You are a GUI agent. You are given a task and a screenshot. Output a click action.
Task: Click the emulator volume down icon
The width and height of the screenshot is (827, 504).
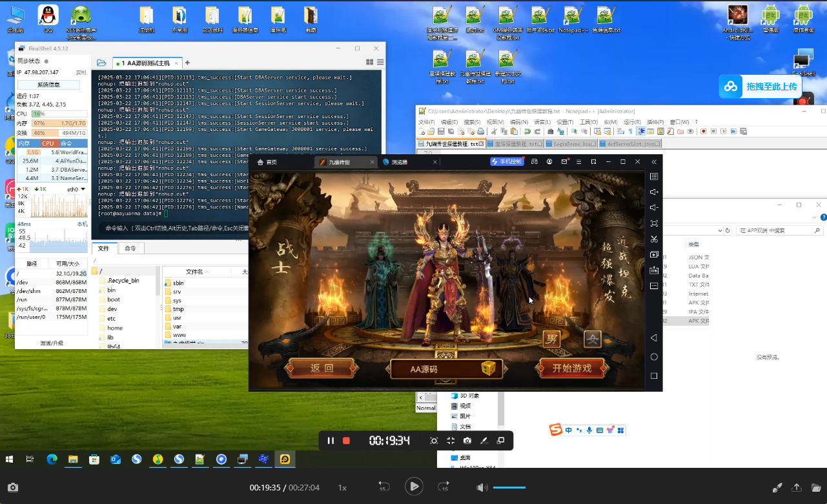654,207
